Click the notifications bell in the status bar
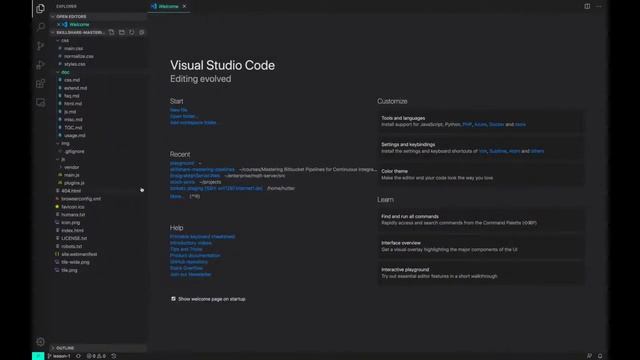640x360 pixels. click(600, 356)
